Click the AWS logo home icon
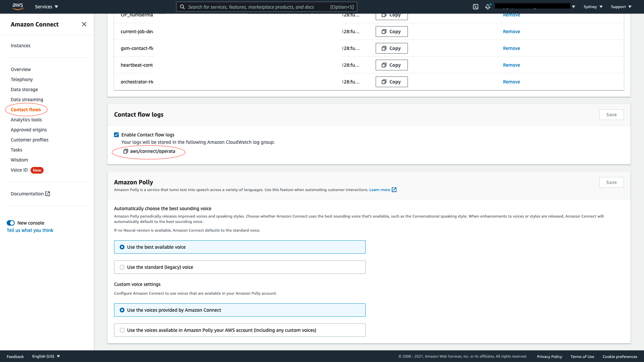The image size is (644, 362). tap(17, 6)
